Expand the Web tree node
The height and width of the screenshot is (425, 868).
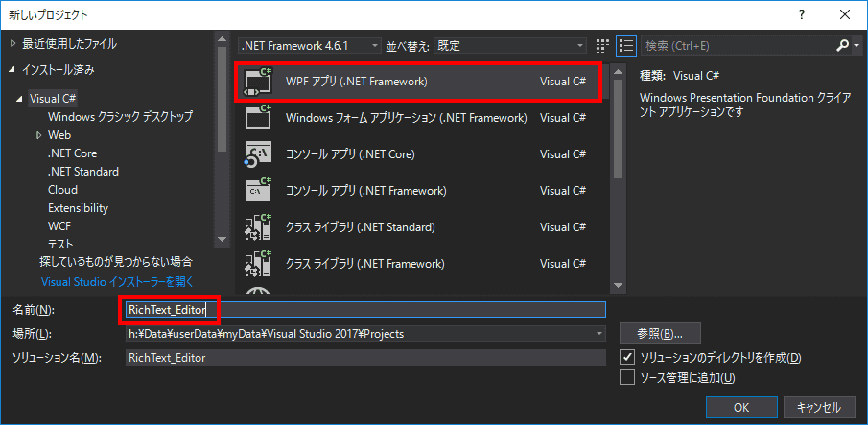click(38, 135)
